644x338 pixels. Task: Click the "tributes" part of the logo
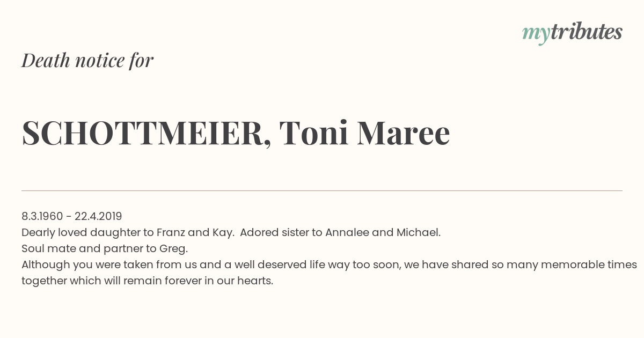coord(586,32)
